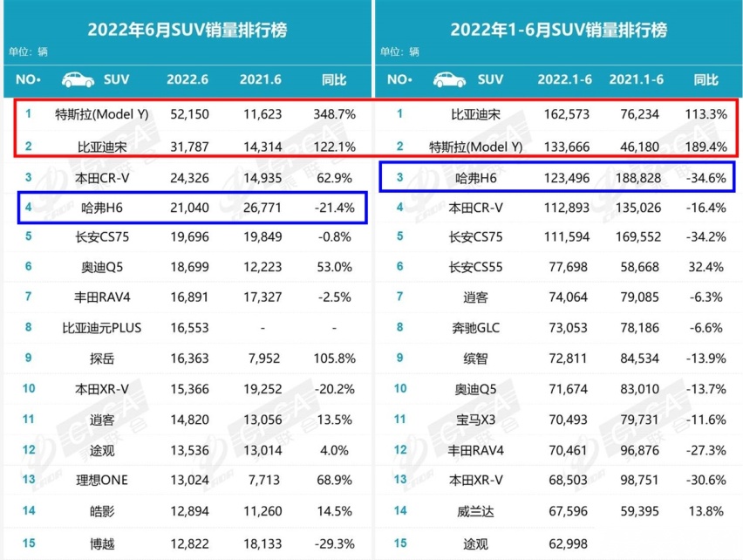743x560 pixels.
Task: Click 探岳 in the June table
Action: tap(102, 359)
